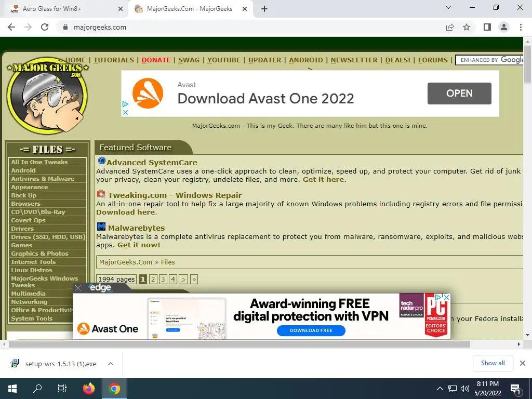Open AdChoices icon on top Avast ad

click(x=125, y=104)
